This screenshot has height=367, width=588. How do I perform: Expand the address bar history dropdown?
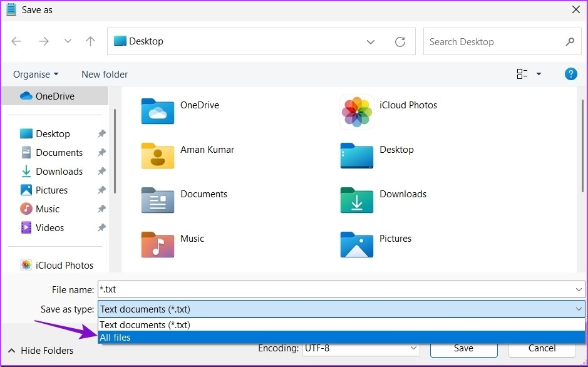(370, 41)
